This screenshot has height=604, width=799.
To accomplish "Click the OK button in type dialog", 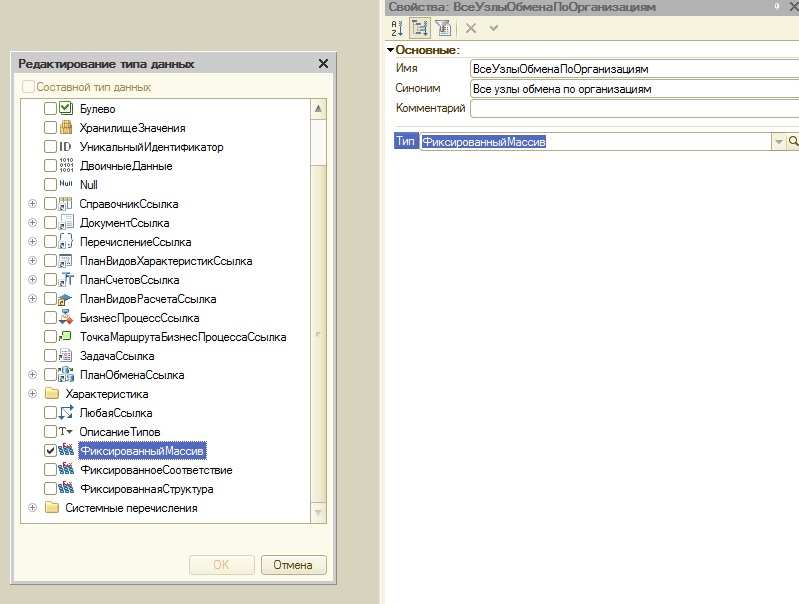I will 221,565.
